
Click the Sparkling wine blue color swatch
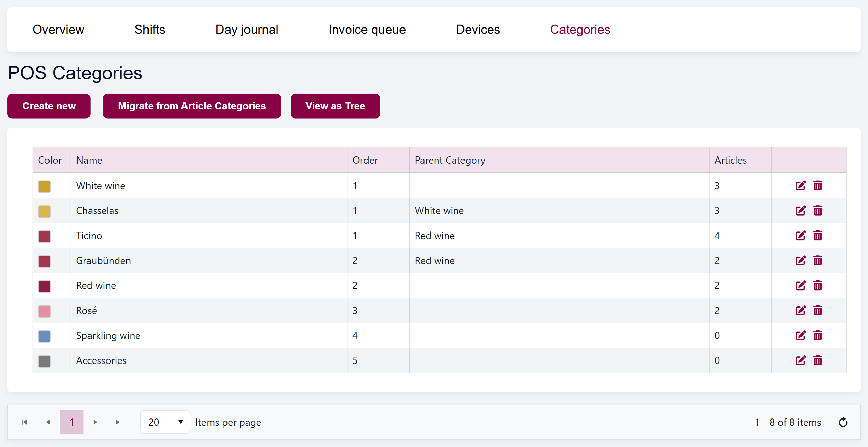[44, 336]
